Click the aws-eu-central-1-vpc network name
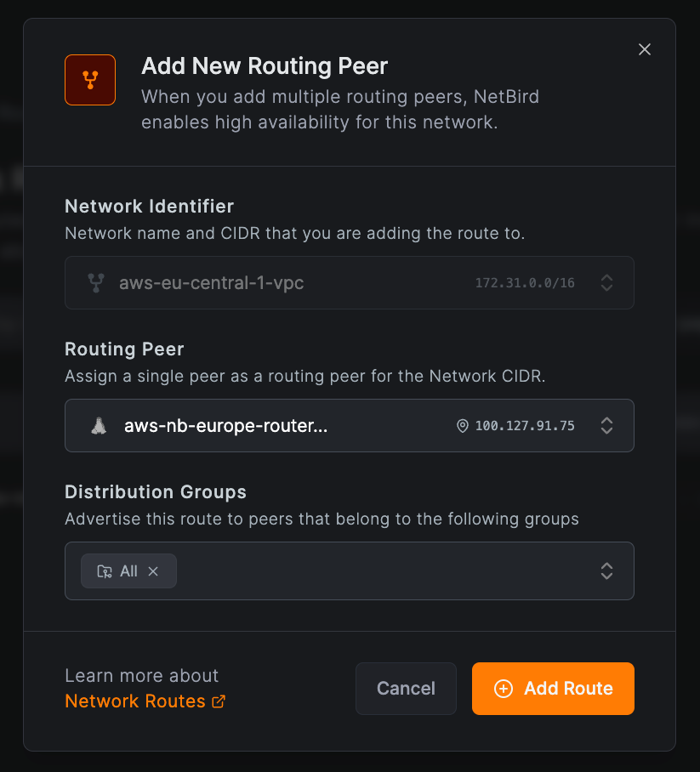Image resolution: width=700 pixels, height=772 pixels. (x=211, y=282)
